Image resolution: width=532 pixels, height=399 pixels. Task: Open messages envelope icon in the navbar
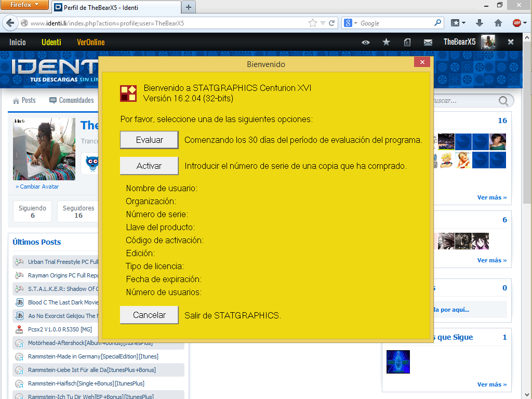click(x=428, y=43)
